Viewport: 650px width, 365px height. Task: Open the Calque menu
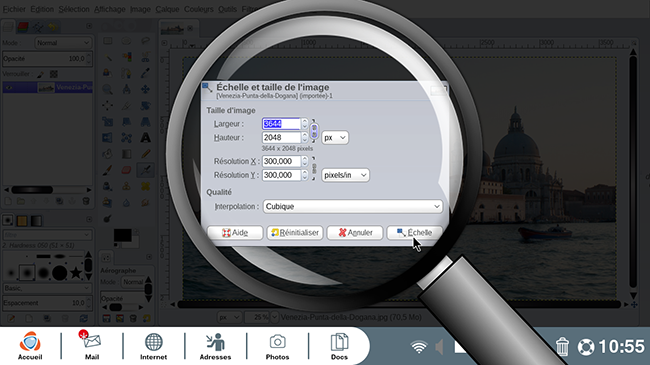point(167,9)
